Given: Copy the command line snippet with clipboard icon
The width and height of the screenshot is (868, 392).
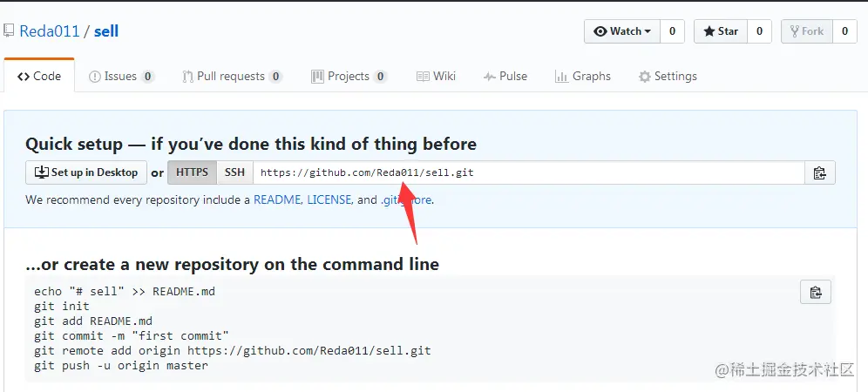Looking at the screenshot, I should tap(816, 292).
